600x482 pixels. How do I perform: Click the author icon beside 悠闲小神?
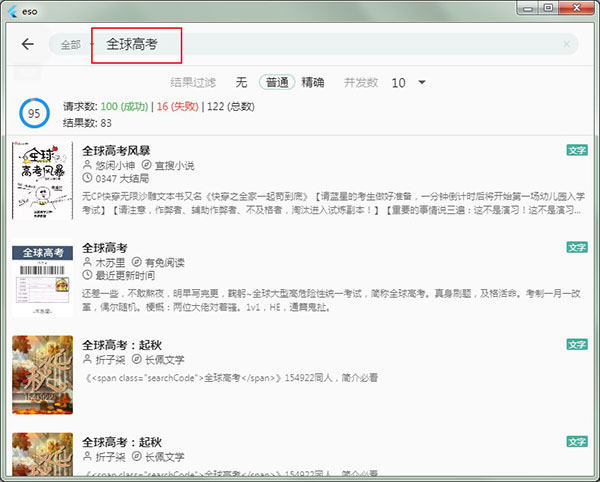[87, 165]
